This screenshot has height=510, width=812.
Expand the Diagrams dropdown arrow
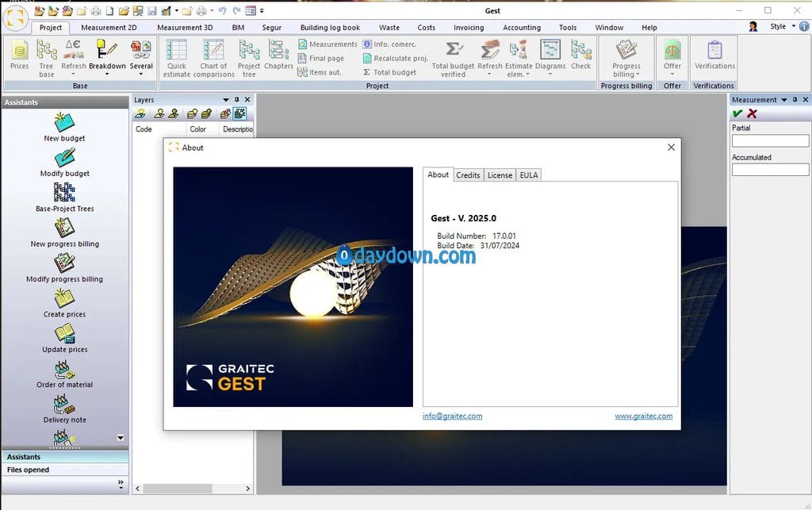click(550, 74)
